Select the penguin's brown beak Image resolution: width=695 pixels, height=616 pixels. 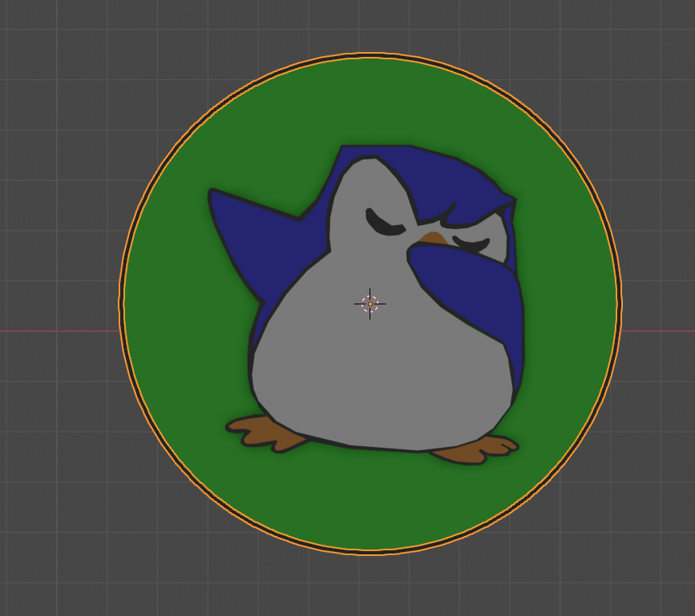434,238
